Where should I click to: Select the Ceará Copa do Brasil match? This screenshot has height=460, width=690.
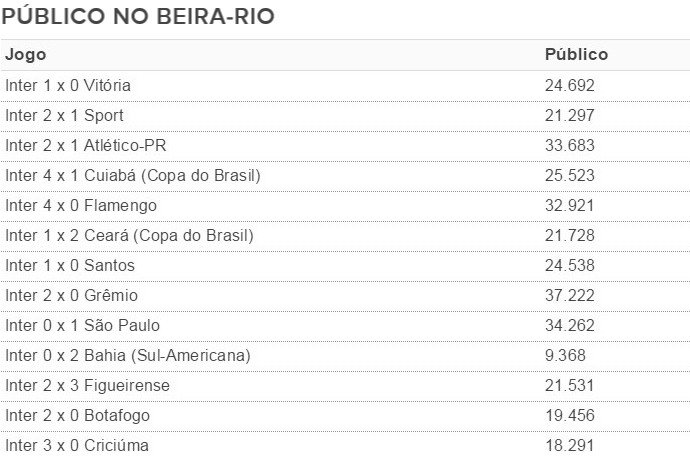[345, 236]
